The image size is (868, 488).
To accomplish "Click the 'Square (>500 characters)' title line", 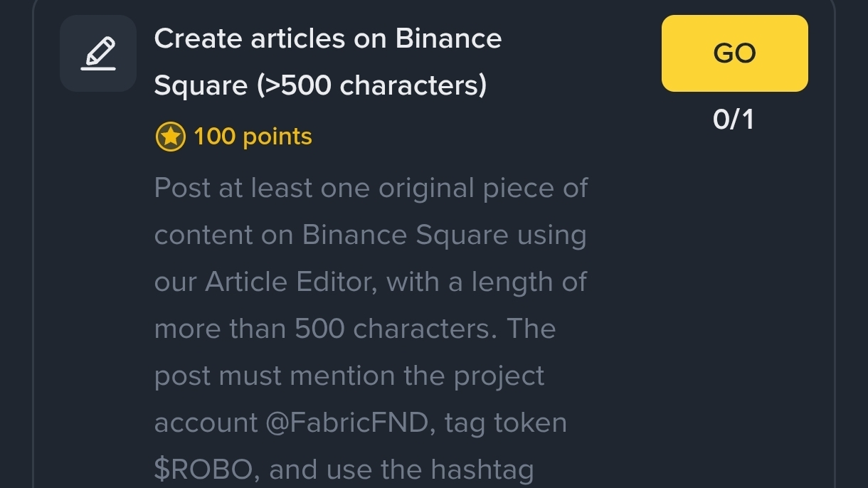I will (x=320, y=85).
